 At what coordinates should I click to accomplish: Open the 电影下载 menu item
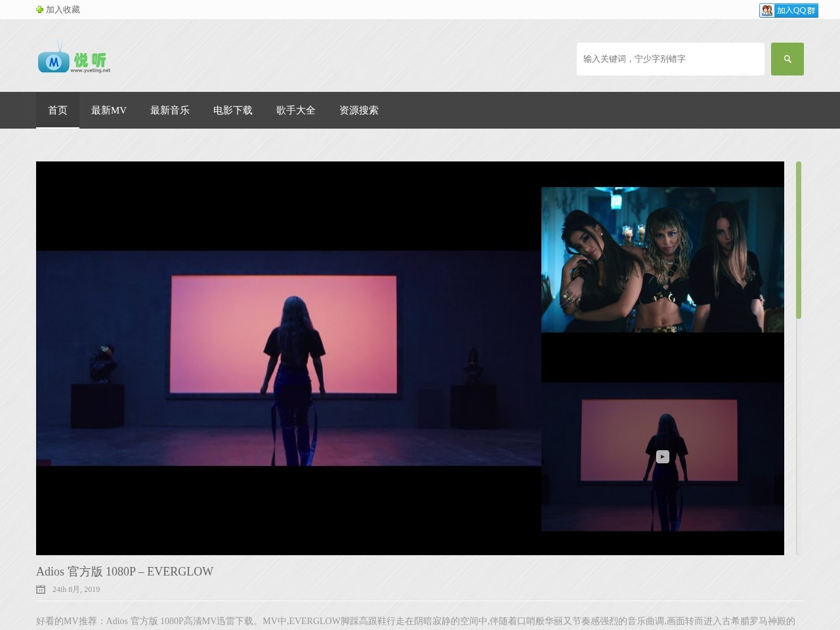click(x=233, y=110)
